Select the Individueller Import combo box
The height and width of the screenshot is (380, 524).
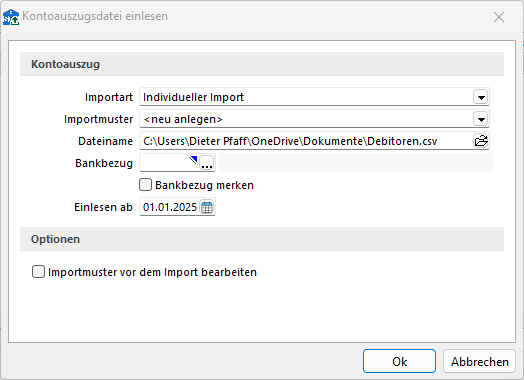tap(314, 97)
